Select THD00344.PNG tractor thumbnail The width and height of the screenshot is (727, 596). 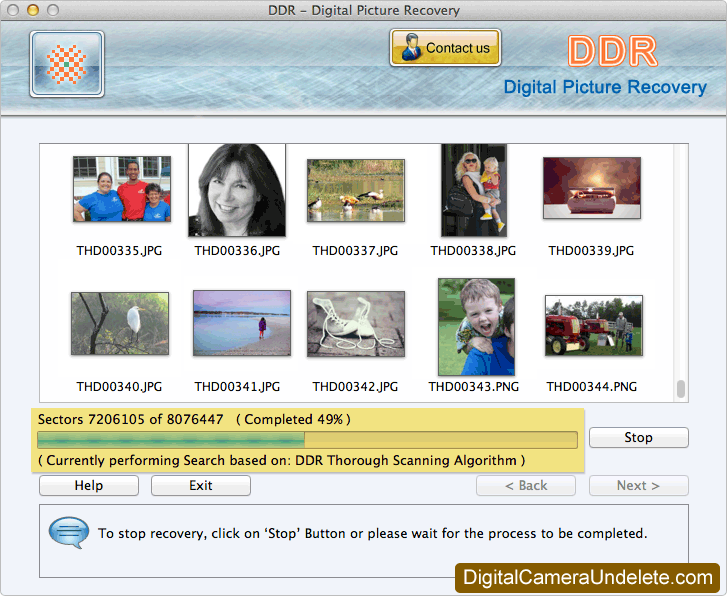[x=593, y=325]
